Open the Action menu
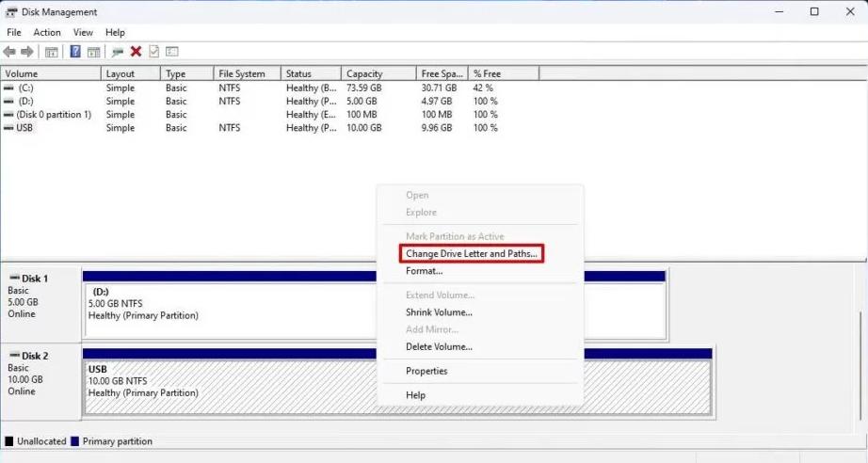This screenshot has width=868, height=463. coord(47,32)
